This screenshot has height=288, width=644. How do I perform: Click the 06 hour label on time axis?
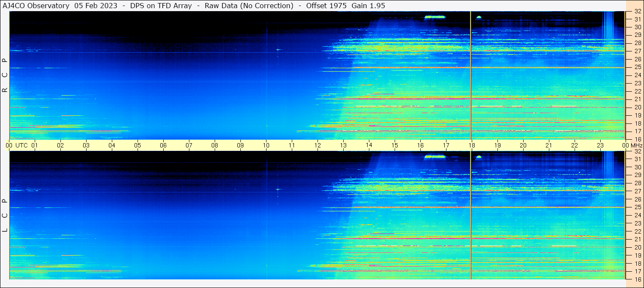pos(163,145)
